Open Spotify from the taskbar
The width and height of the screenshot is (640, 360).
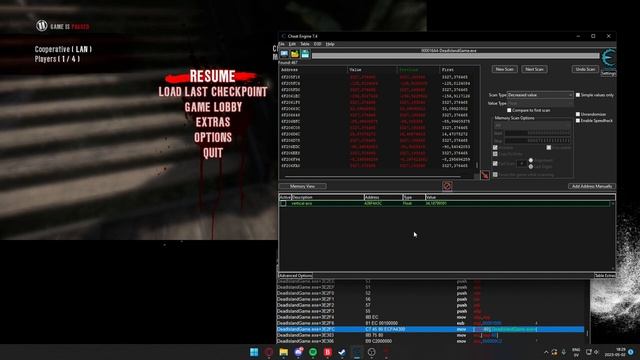point(313,352)
